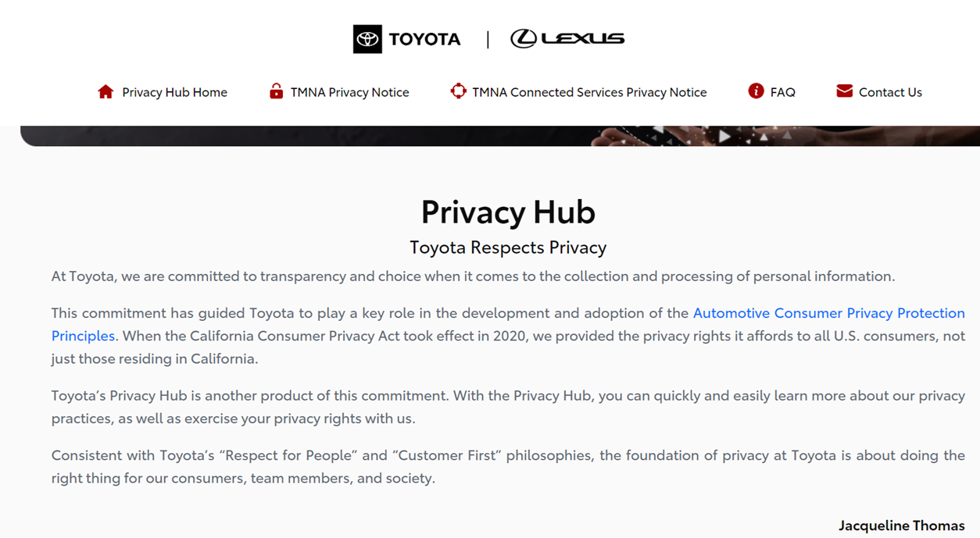This screenshot has height=538, width=980.
Task: Click the Toyota emblem logo icon
Action: tap(367, 39)
